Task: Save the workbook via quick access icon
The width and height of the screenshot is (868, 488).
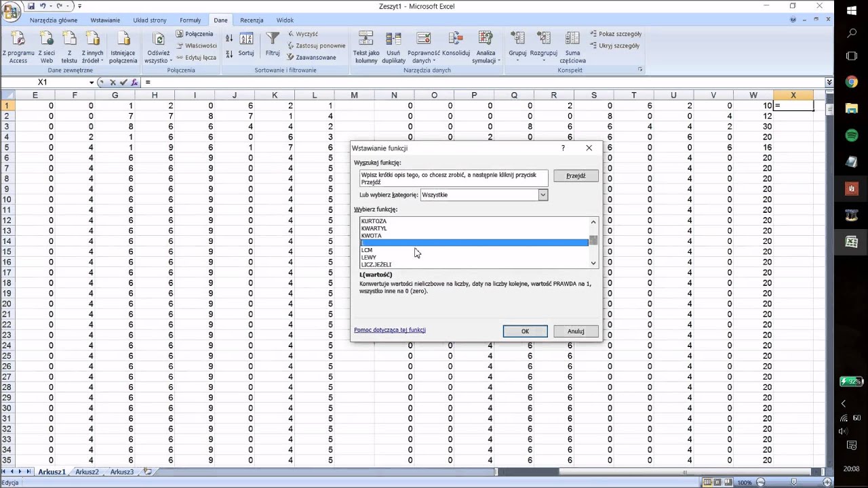Action: (31, 6)
